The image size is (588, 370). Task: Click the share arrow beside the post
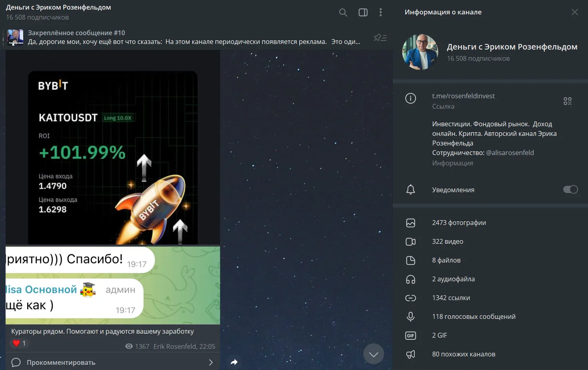coord(234,362)
